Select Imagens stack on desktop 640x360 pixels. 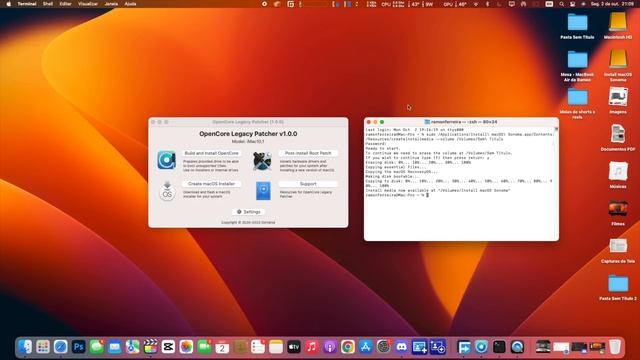618,100
